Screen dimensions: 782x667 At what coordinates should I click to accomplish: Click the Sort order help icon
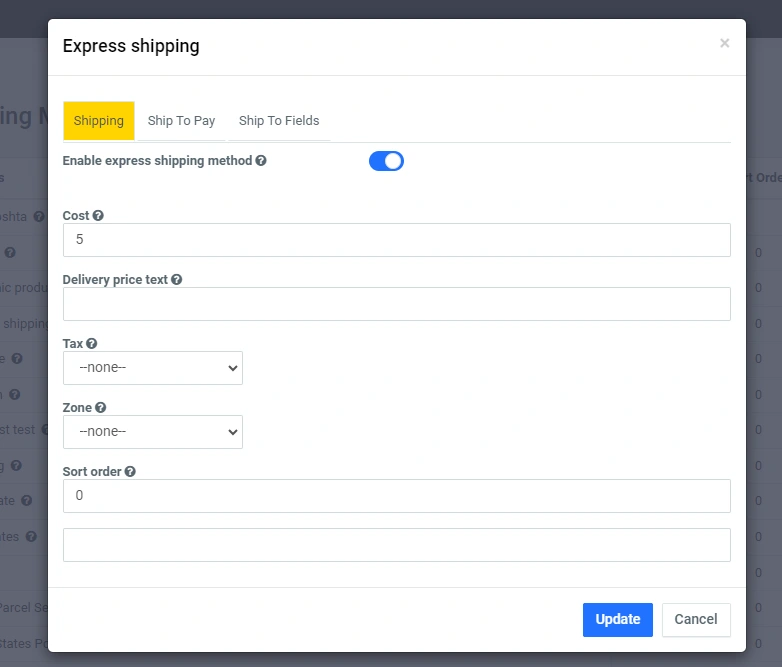coord(130,472)
